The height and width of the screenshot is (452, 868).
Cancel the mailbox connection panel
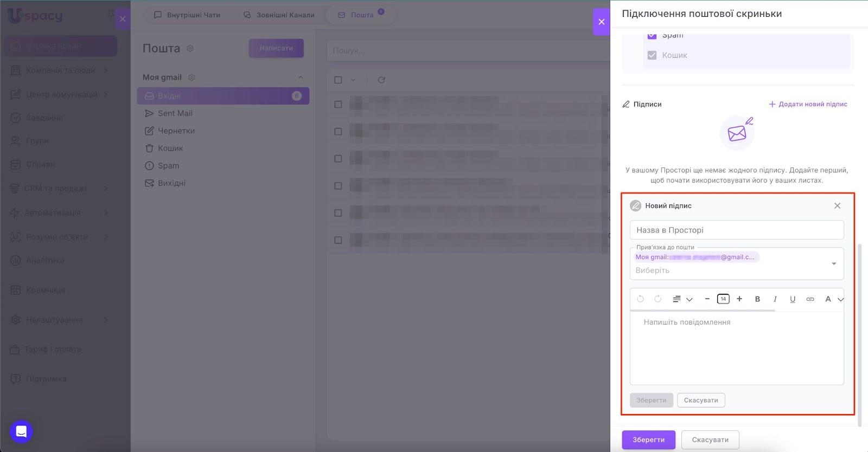coord(710,440)
